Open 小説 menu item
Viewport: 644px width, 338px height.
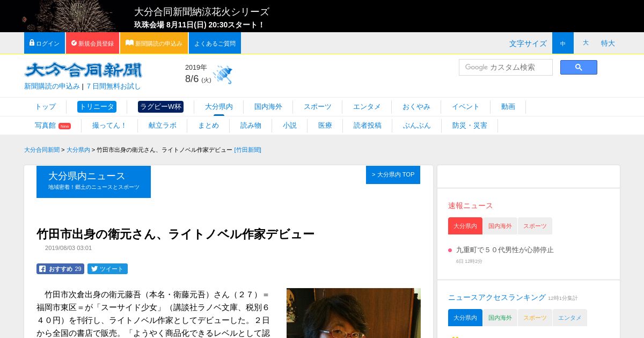[x=290, y=126]
